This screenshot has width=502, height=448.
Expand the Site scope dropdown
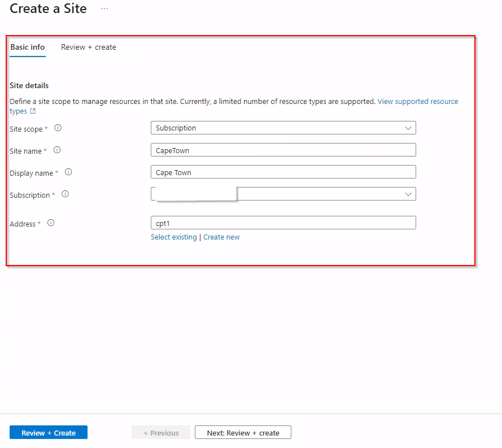pyautogui.click(x=283, y=128)
